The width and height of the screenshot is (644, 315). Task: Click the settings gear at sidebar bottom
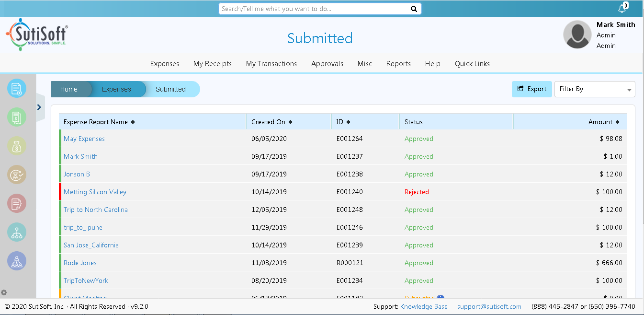(4, 292)
